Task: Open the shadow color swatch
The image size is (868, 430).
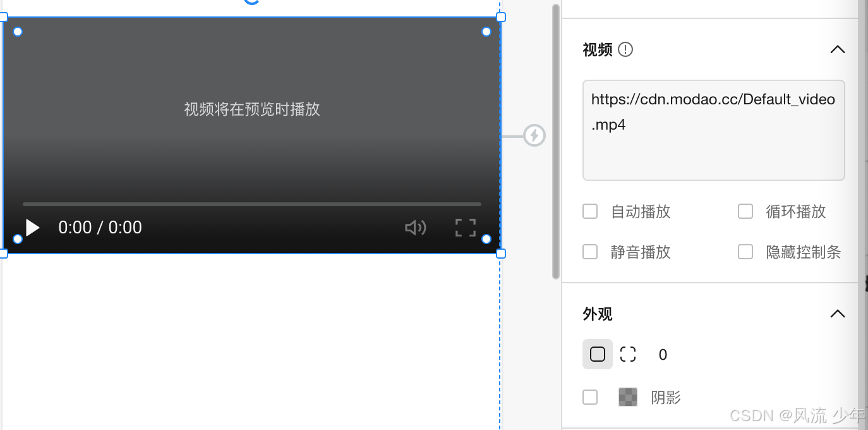Action: pyautogui.click(x=628, y=397)
